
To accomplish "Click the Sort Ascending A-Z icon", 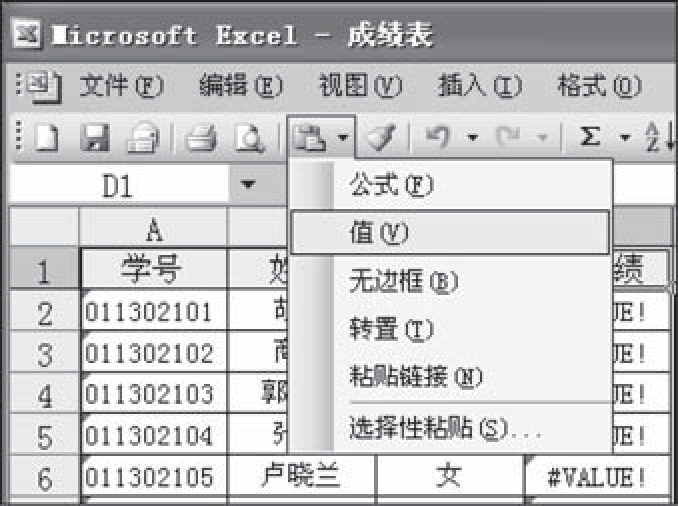I will (659, 137).
